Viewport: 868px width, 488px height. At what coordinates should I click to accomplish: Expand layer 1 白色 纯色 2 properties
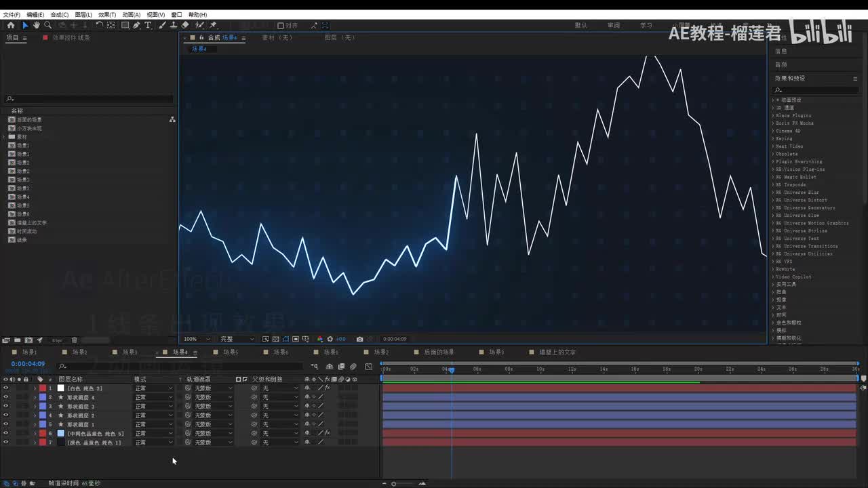click(35, 388)
